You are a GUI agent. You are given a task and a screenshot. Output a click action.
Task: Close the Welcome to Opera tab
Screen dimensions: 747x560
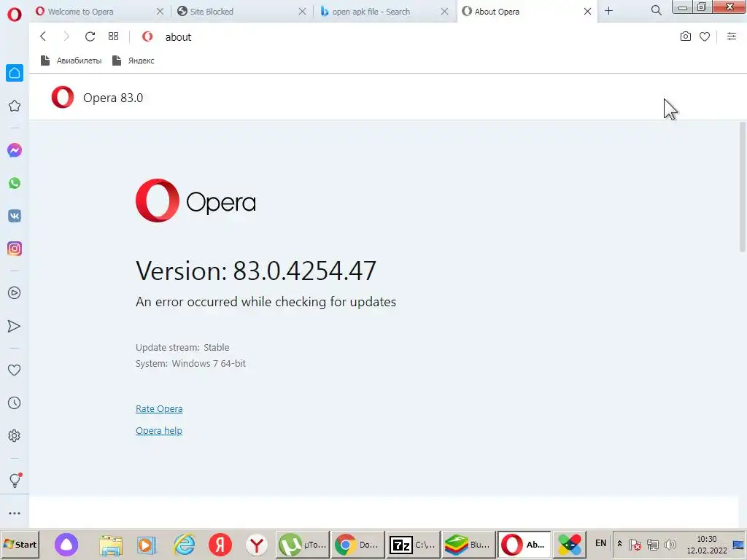(160, 12)
